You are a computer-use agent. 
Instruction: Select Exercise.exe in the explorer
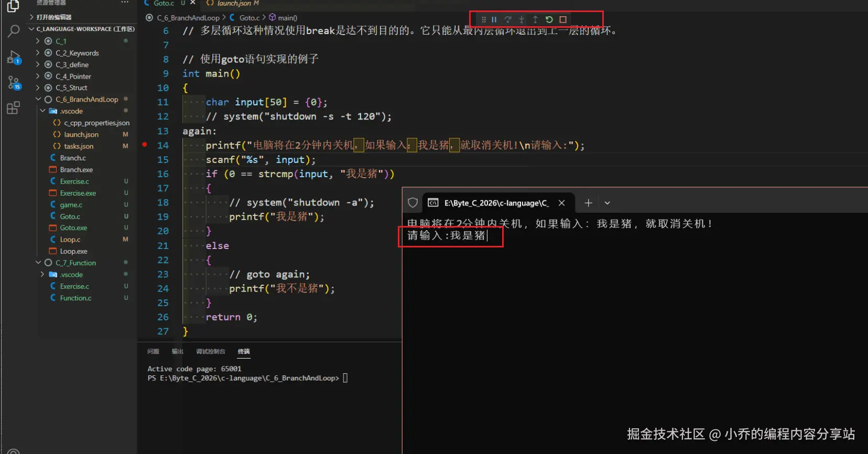point(78,193)
